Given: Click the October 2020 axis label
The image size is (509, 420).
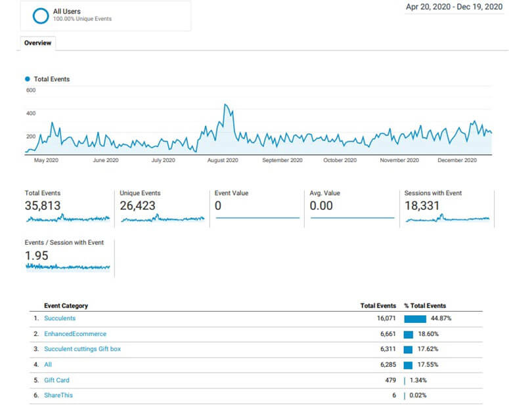Looking at the screenshot, I should click(x=340, y=160).
